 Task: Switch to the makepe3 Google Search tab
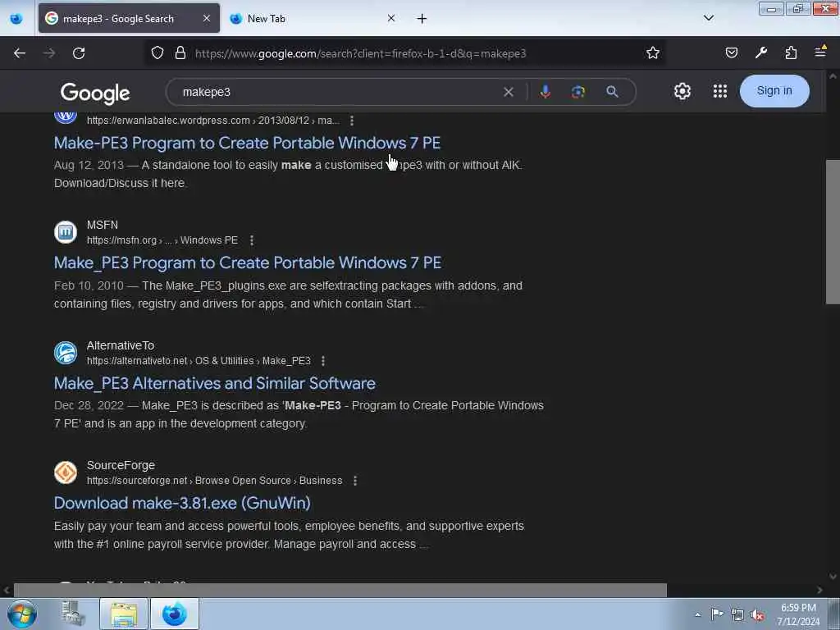pos(129,18)
